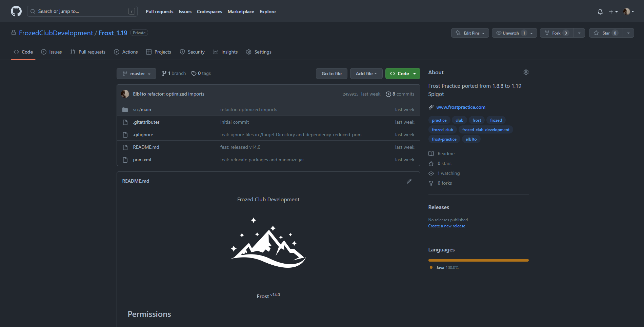The height and width of the screenshot is (327, 644).
Task: Focus the Search or jump to field
Action: point(81,11)
